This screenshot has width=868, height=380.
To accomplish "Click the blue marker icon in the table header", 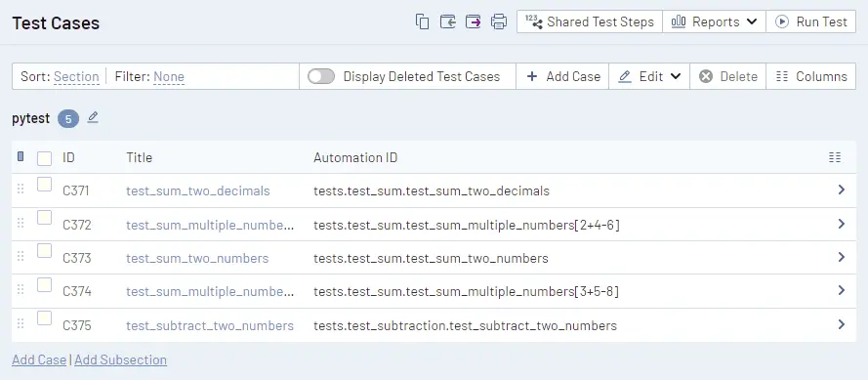I will click(21, 156).
